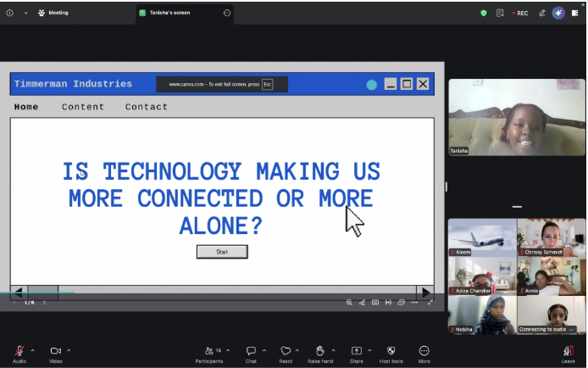Open the meeting transcript notes icon
Screen dimensions: 588x368
pos(500,13)
